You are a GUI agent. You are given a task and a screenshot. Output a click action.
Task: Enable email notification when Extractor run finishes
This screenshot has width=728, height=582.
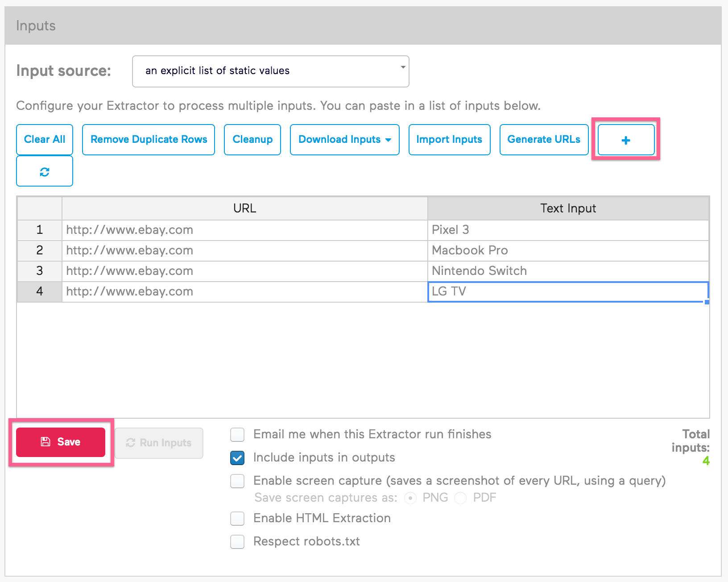237,434
